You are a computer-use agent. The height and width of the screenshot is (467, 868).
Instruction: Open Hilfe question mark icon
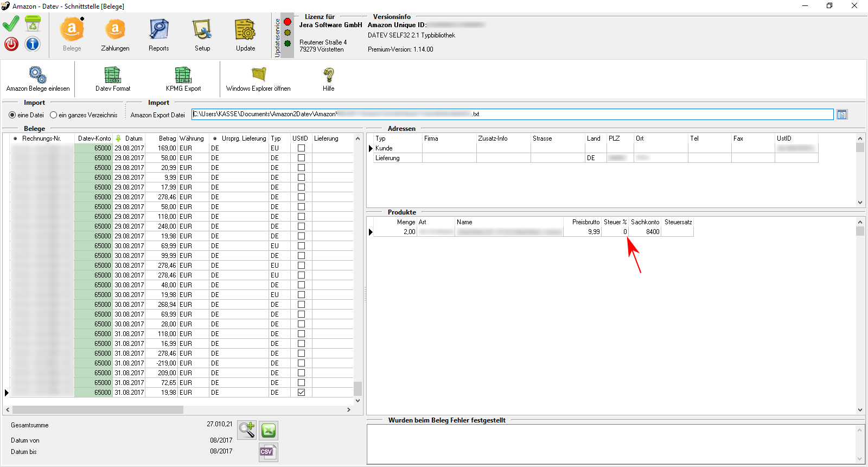click(x=329, y=75)
